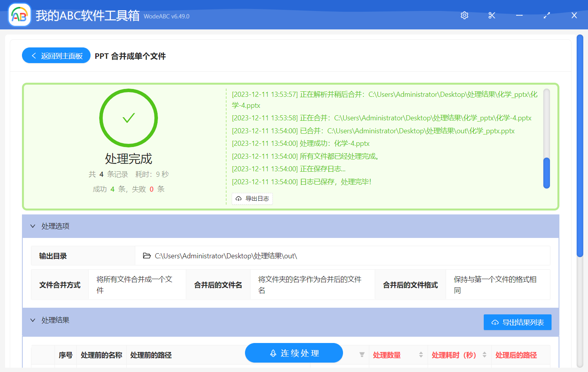The height and width of the screenshot is (372, 588).
Task: Click the resize arrows icon in the title bar
Action: point(546,15)
